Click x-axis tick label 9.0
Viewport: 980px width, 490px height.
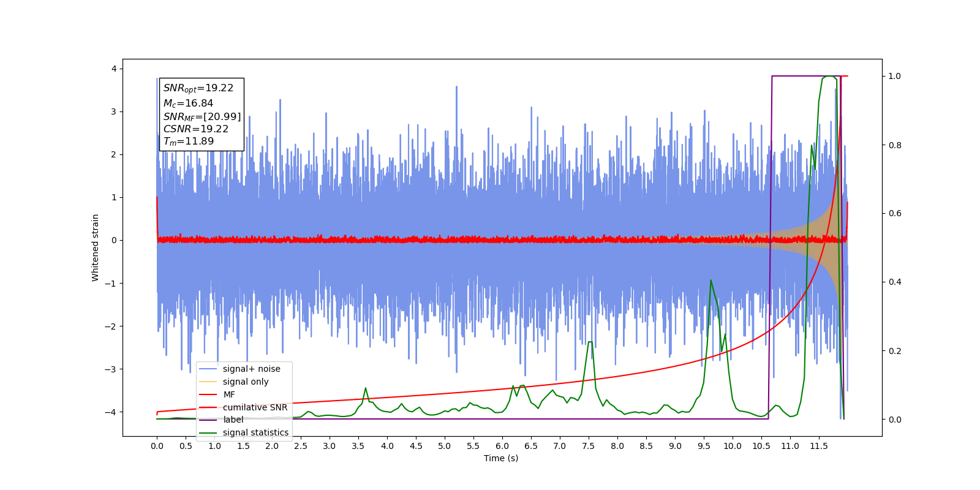[675, 446]
